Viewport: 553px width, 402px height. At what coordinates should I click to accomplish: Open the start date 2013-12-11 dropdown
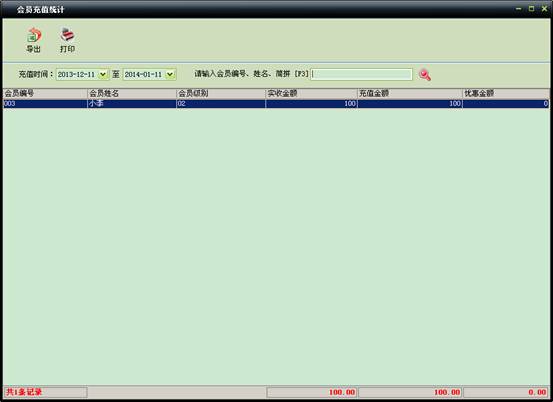pyautogui.click(x=103, y=74)
